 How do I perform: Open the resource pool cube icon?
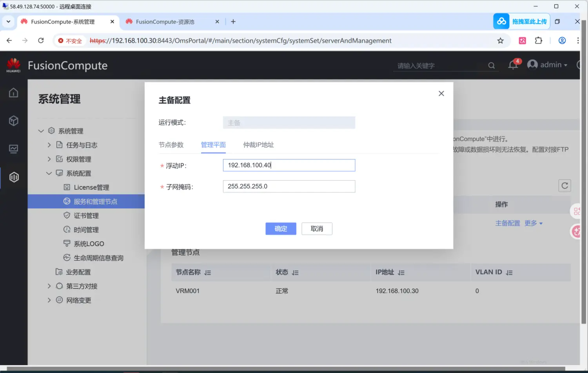(x=13, y=121)
